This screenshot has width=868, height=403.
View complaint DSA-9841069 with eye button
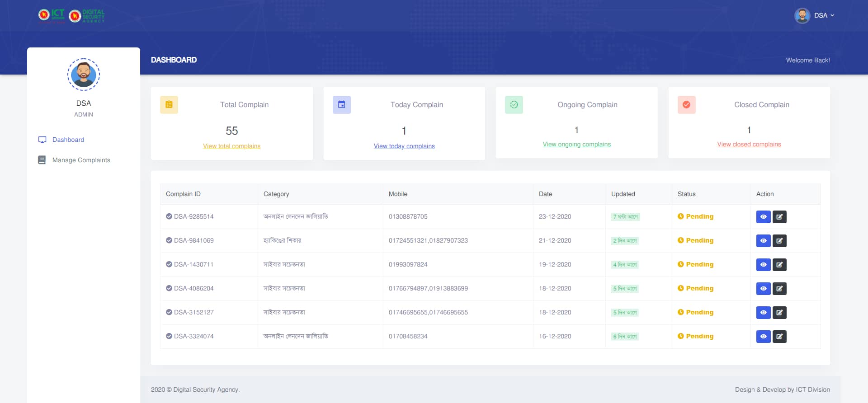pyautogui.click(x=764, y=241)
